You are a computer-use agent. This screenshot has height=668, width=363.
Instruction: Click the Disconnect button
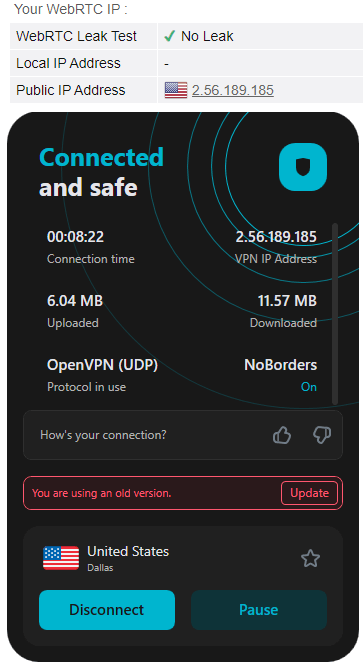(x=107, y=610)
